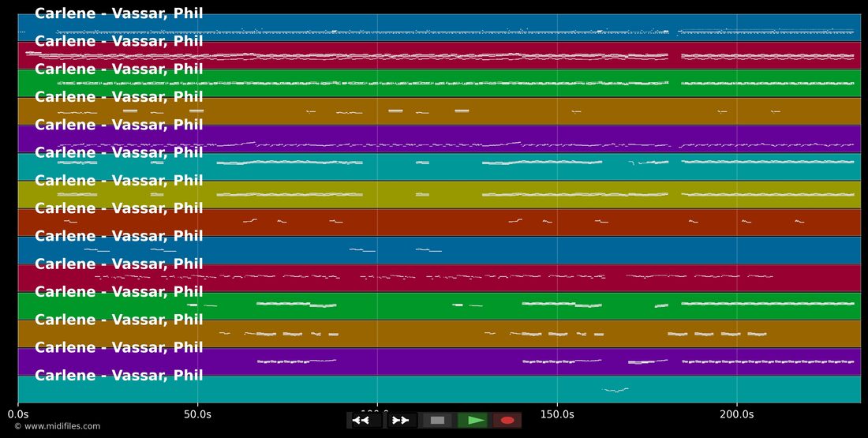868x438 pixels.
Task: Select the upper purple track, fifth from top
Action: coord(440,139)
